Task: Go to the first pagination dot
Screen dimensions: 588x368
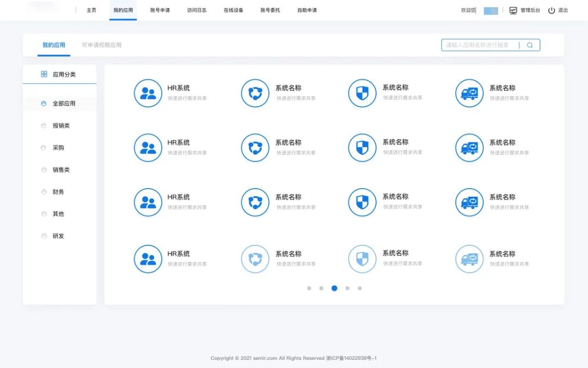Action: [x=309, y=288]
